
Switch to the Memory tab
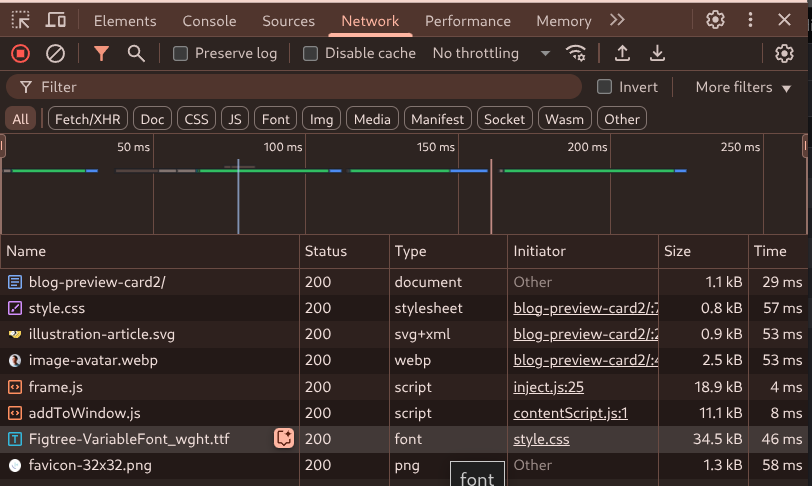563,21
